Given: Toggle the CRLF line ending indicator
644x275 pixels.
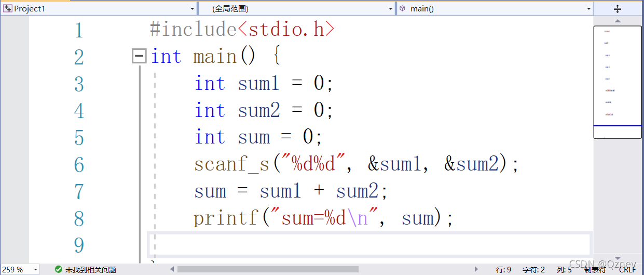Looking at the screenshot, I should click(x=627, y=269).
